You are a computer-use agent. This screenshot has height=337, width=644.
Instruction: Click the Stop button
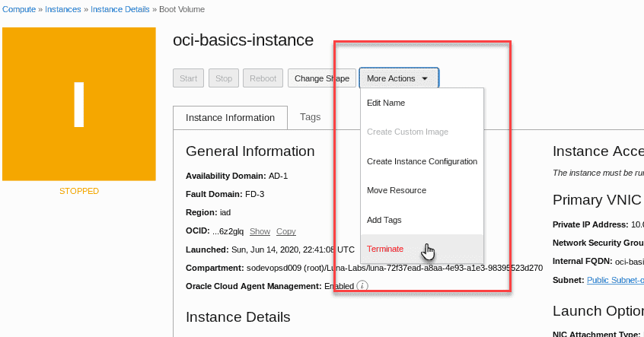tap(224, 78)
